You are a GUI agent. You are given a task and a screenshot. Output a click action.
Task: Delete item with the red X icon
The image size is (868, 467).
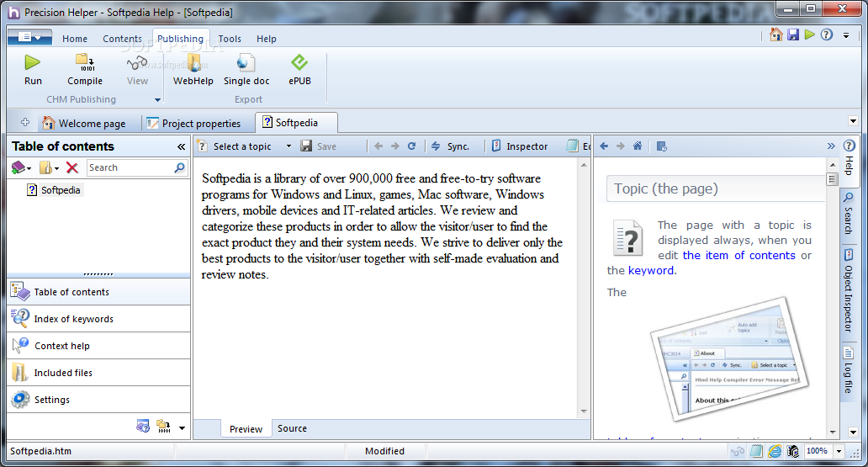pos(72,167)
